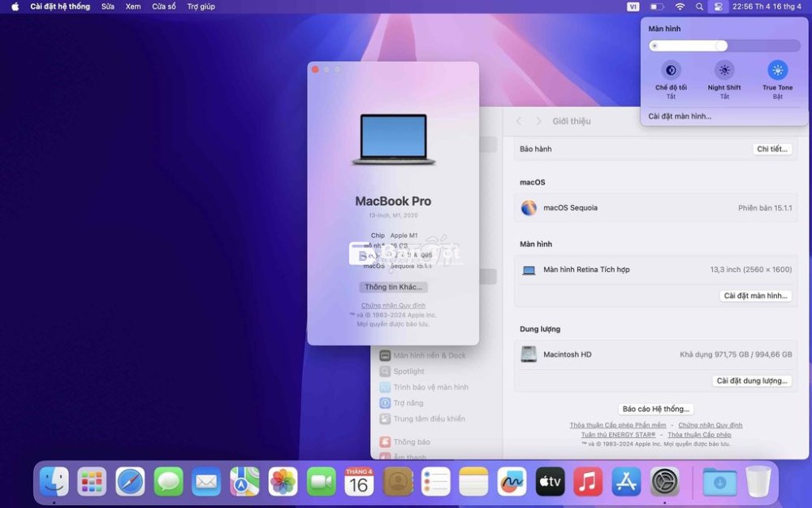Launch Safari from the Dock
This screenshot has height=508, width=812.
click(130, 481)
